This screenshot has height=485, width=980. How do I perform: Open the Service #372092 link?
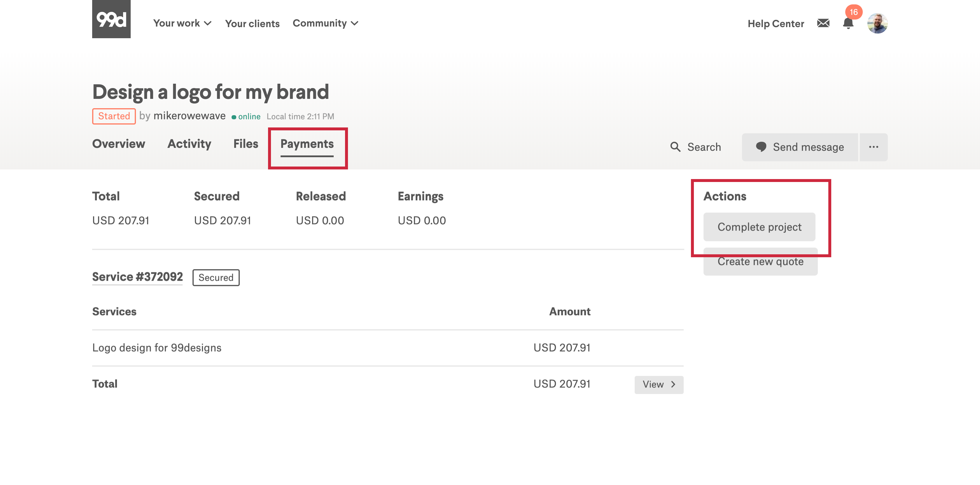137,277
